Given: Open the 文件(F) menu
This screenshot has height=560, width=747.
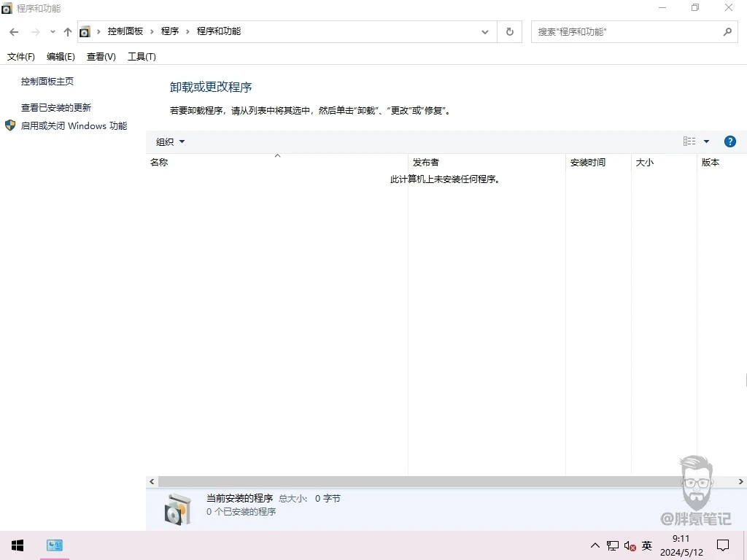Looking at the screenshot, I should [x=21, y=57].
